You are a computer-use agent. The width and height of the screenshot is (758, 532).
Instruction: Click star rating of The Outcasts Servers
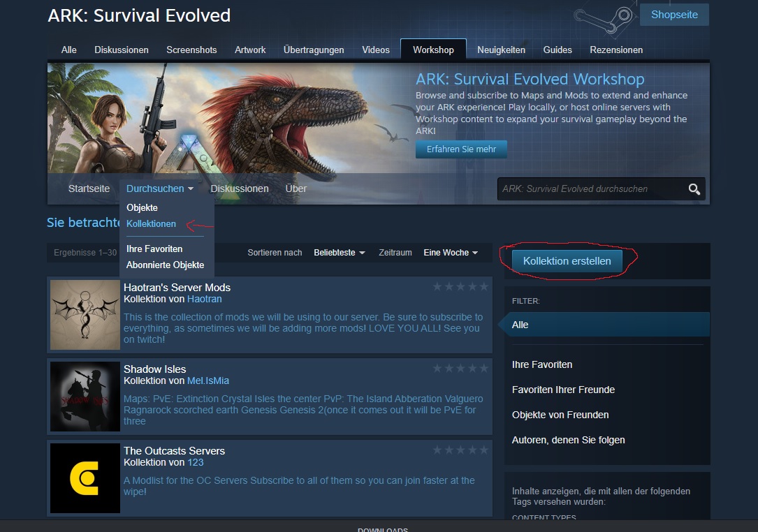click(460, 450)
